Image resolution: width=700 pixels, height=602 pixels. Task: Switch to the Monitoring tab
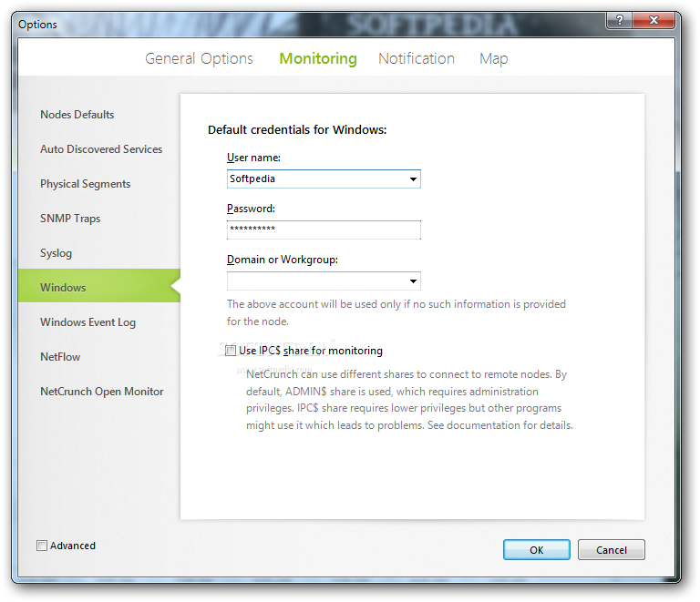click(318, 59)
